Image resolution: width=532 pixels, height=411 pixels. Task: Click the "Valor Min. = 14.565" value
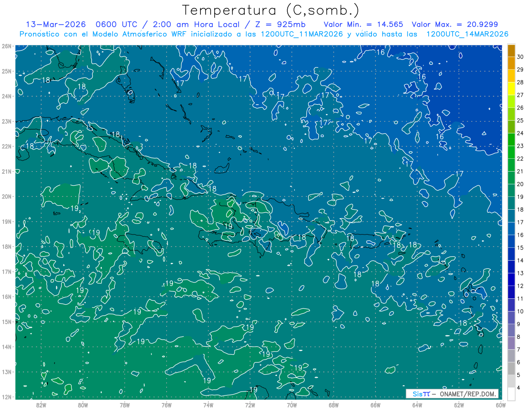pyautogui.click(x=363, y=24)
